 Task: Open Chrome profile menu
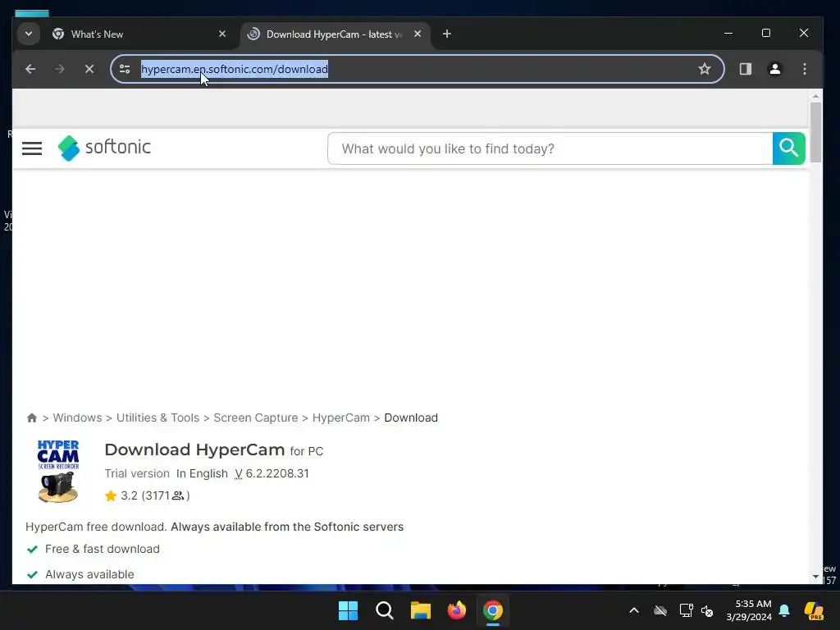(x=774, y=69)
